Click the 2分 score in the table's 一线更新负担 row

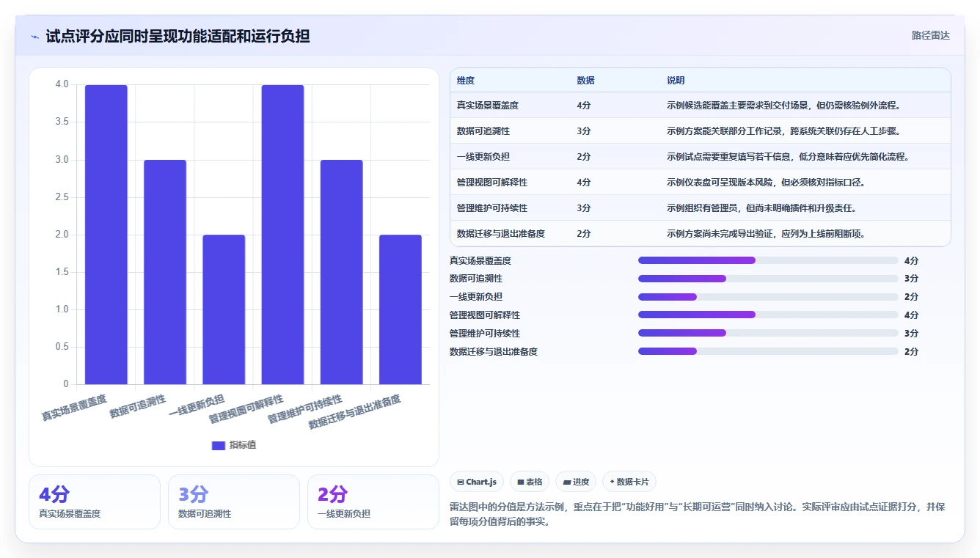(584, 157)
